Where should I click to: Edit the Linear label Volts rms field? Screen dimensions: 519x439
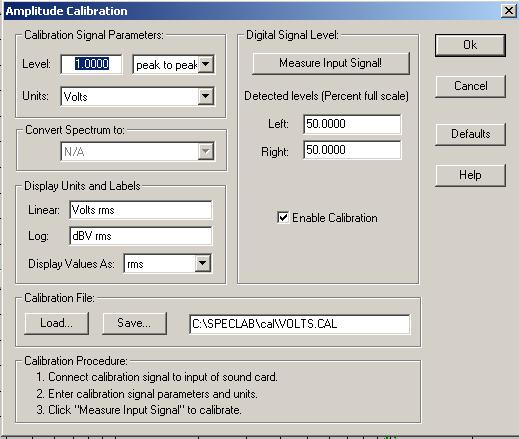pyautogui.click(x=140, y=210)
